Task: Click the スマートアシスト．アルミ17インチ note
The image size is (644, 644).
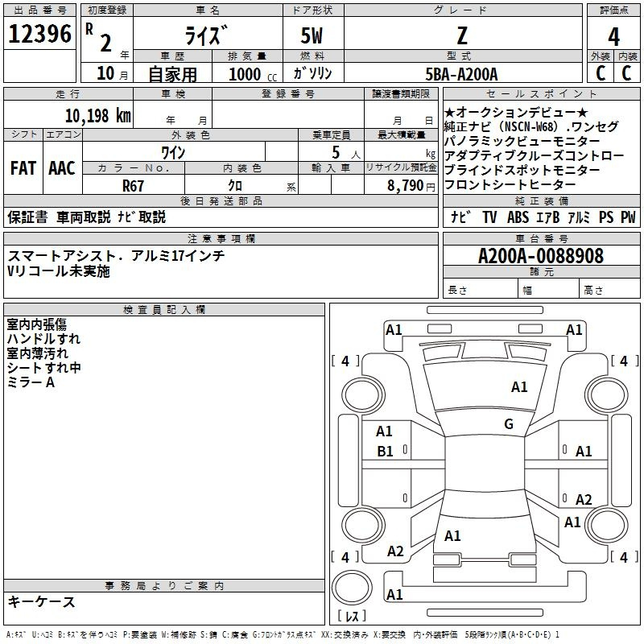Action: click(116, 256)
